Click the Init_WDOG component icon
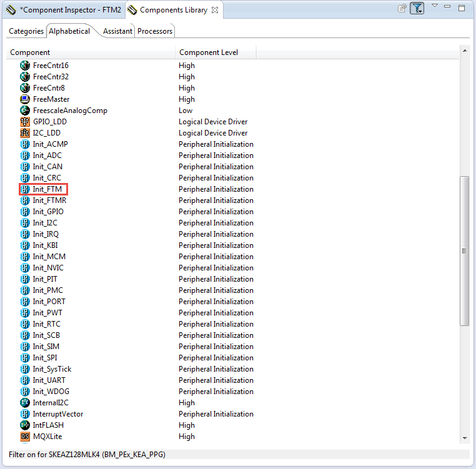Image resolution: width=476 pixels, height=469 pixels. click(x=25, y=391)
